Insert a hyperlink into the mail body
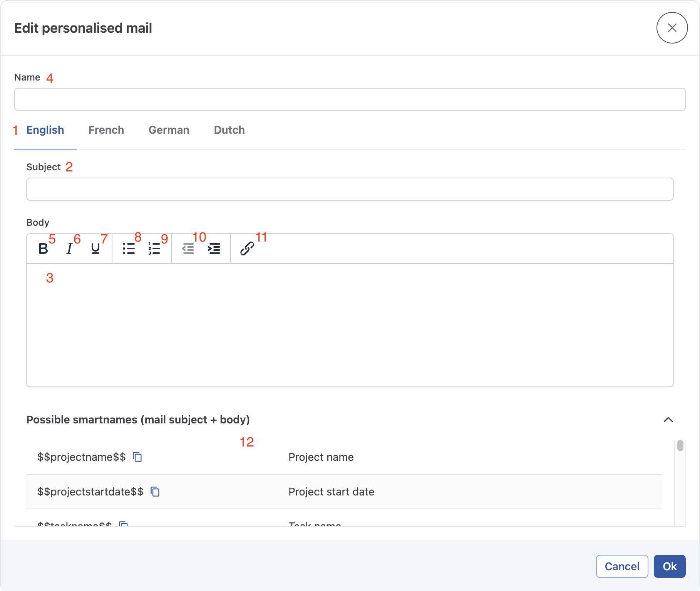 pyautogui.click(x=246, y=248)
